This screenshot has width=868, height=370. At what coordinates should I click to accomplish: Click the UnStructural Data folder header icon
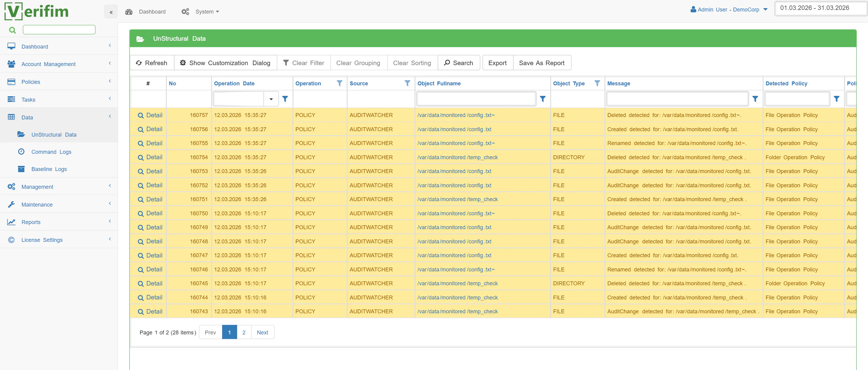[x=140, y=39]
